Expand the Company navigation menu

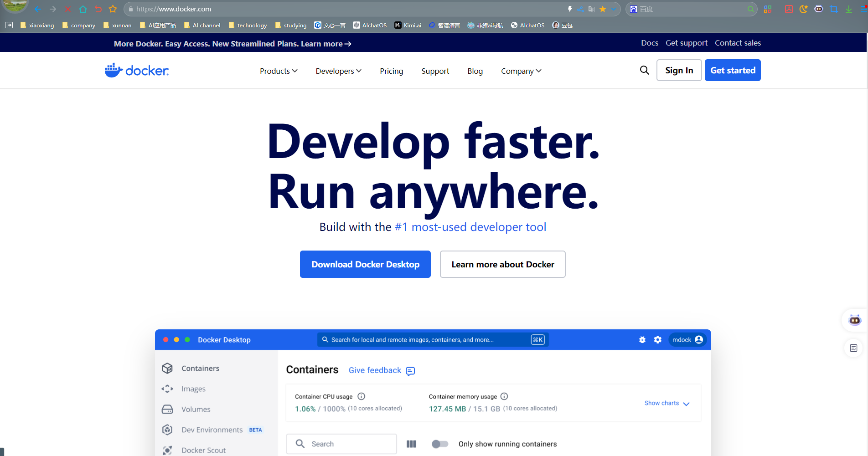coord(521,71)
